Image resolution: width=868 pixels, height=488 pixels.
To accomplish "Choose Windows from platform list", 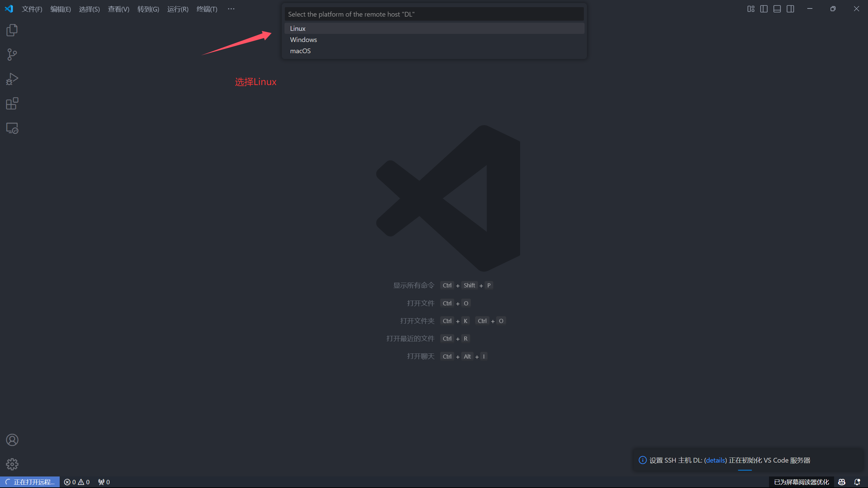I will click(x=303, y=40).
